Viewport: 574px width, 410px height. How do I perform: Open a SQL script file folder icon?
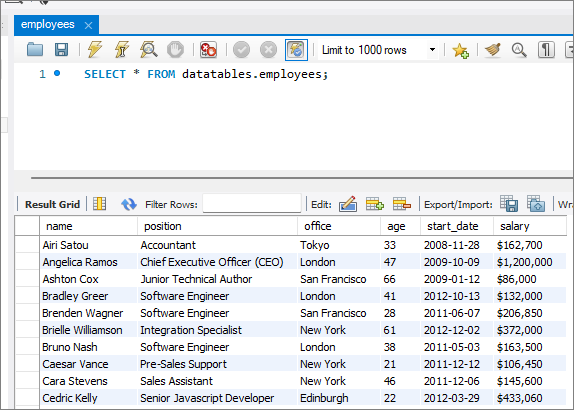35,49
